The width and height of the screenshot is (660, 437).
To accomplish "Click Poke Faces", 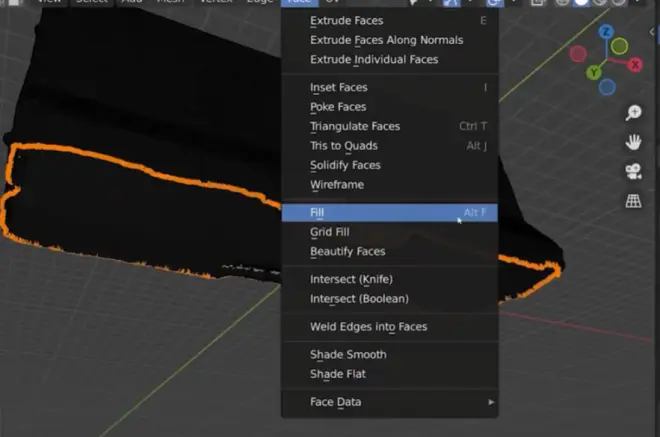I will (390, 107).
